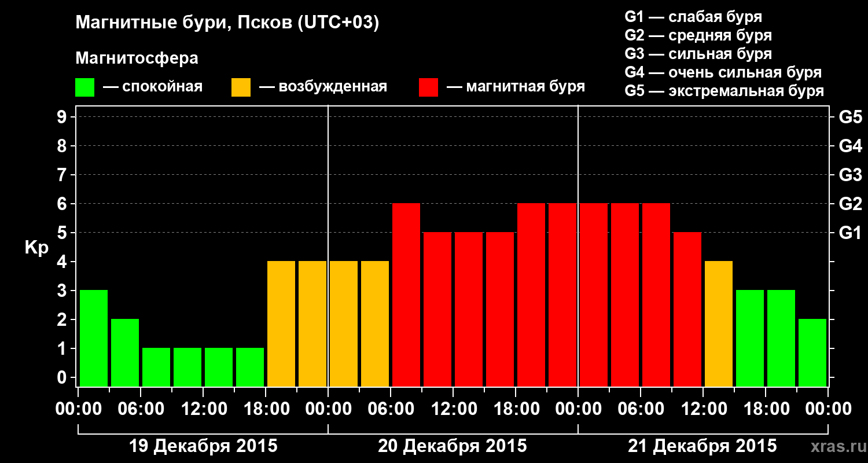Click the 18:00 time label for 20 December
This screenshot has width=868, height=463.
pos(516,409)
